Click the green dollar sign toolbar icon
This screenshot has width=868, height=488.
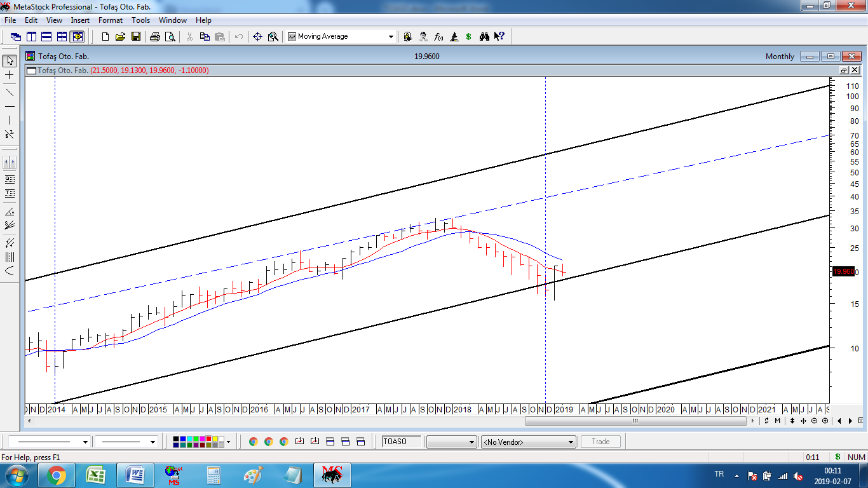click(x=469, y=37)
